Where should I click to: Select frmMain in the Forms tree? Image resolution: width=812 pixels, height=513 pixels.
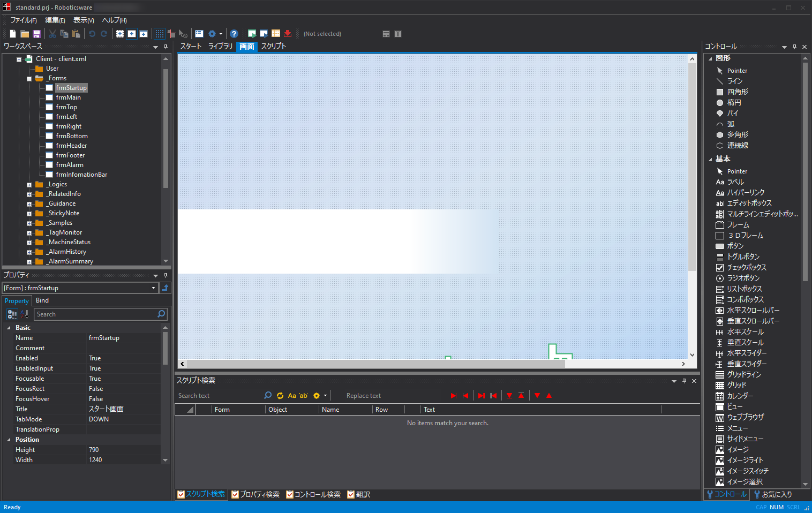(x=68, y=97)
